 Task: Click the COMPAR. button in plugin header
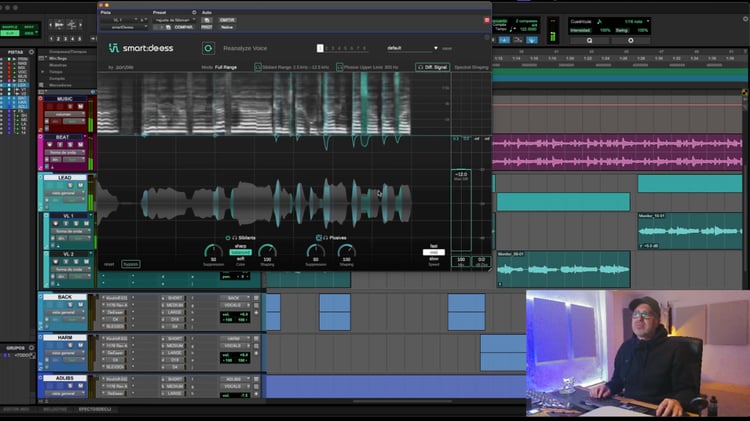(x=183, y=27)
